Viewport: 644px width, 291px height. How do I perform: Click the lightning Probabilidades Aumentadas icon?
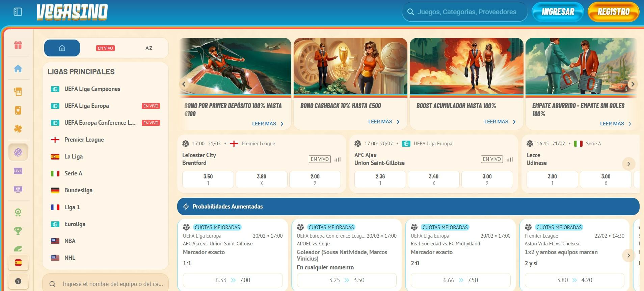tap(186, 207)
